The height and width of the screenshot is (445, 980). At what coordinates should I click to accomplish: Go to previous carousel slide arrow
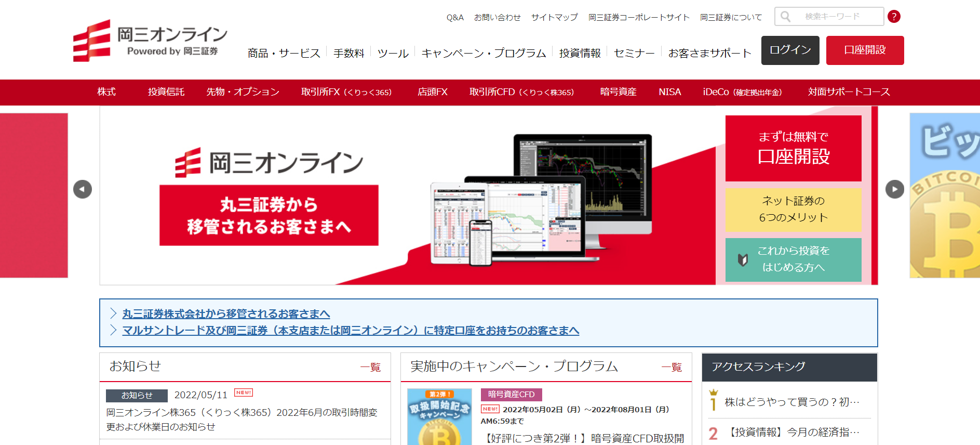(x=83, y=189)
